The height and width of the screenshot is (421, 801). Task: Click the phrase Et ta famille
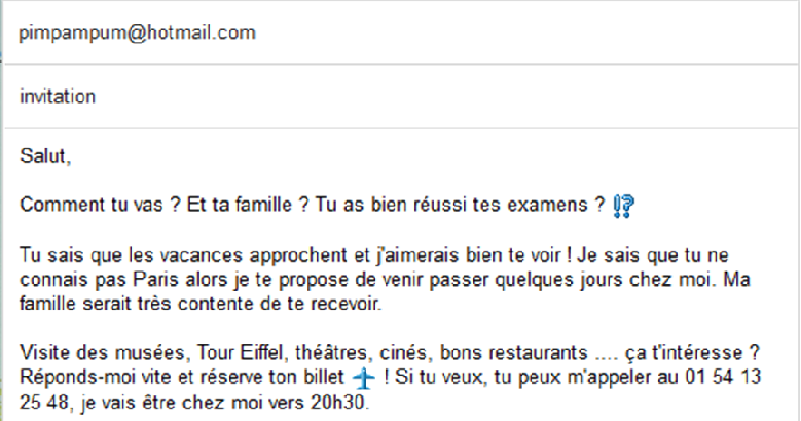point(240,205)
